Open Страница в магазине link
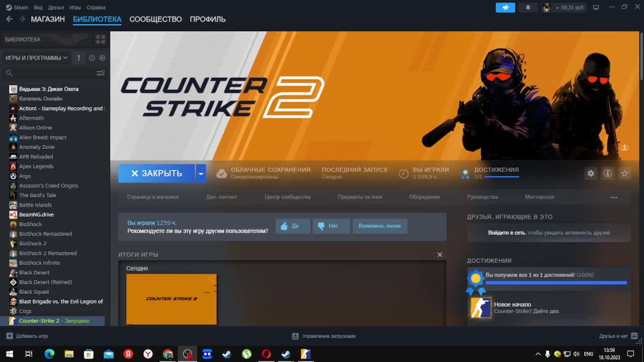The height and width of the screenshot is (362, 644). (153, 197)
